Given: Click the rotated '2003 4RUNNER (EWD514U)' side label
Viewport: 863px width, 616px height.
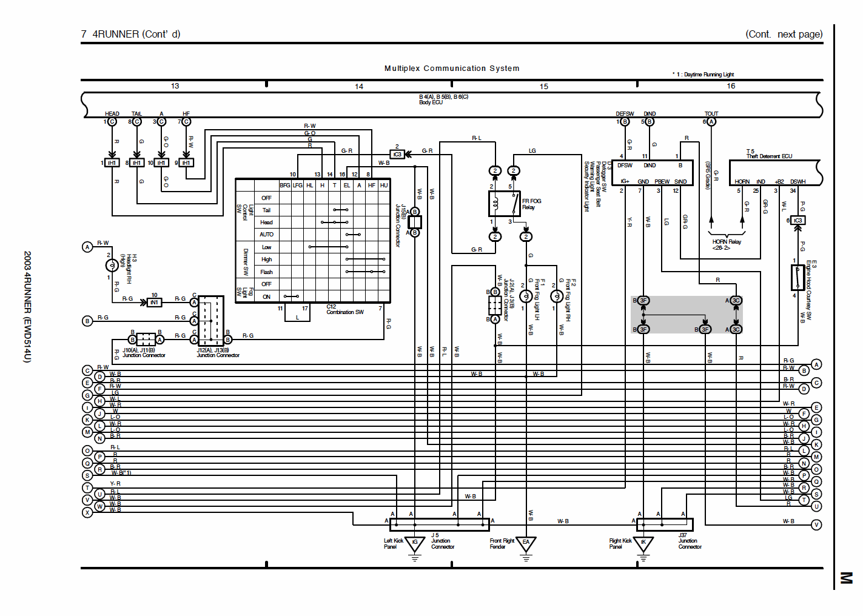Looking at the screenshot, I should pyautogui.click(x=27, y=307).
